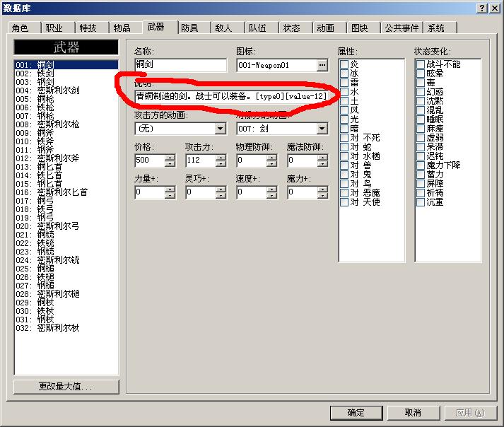Select weapon 004: 密斯利尔剑 in list
Image resolution: width=504 pixels, height=427 pixels.
pyautogui.click(x=66, y=90)
